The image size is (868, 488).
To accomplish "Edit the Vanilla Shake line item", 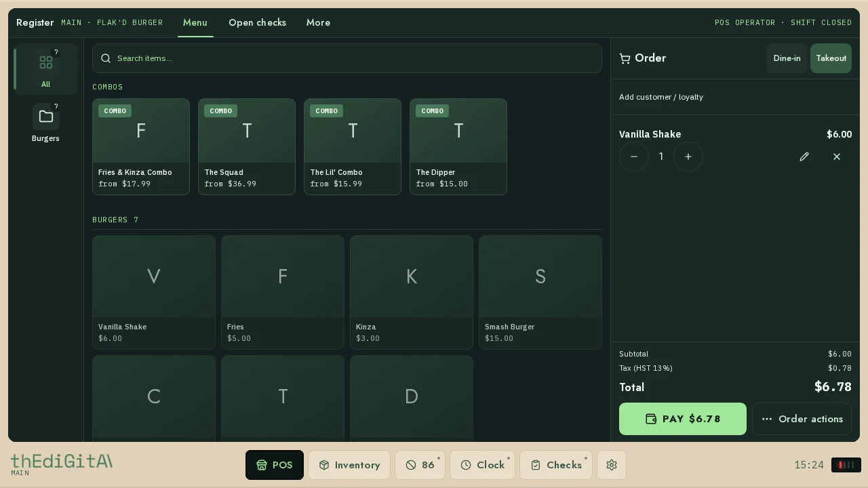I will pos(804,157).
